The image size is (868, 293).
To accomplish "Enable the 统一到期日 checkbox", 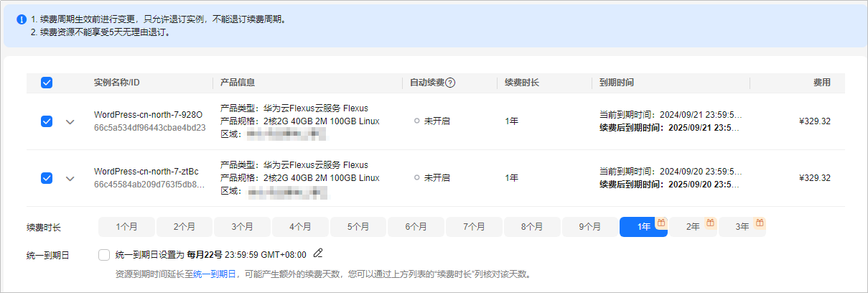I will coord(104,254).
